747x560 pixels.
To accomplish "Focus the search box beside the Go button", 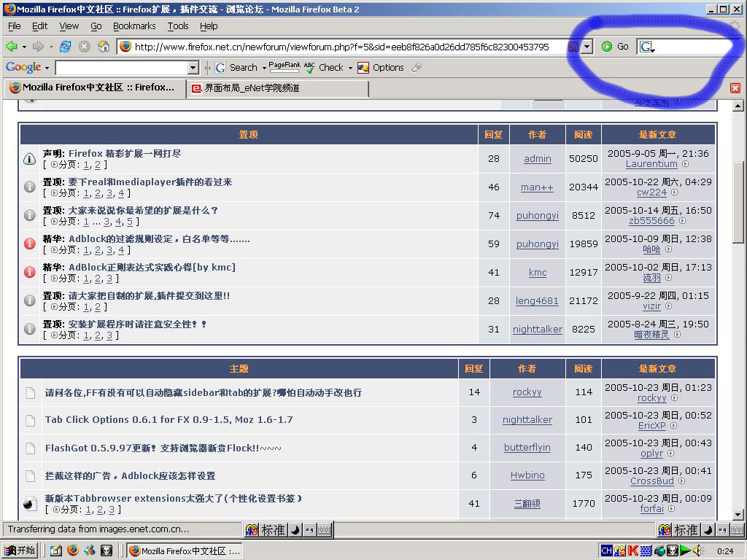I will (694, 47).
